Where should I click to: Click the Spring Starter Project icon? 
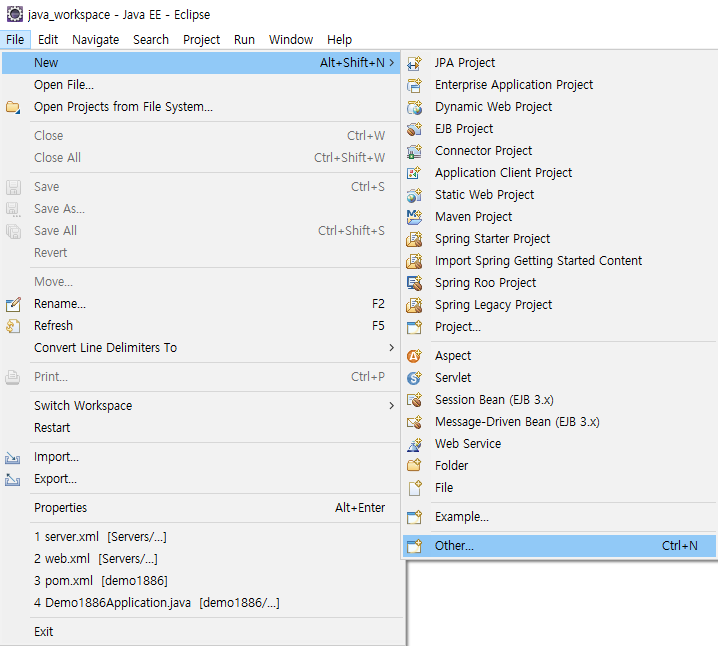[414, 239]
